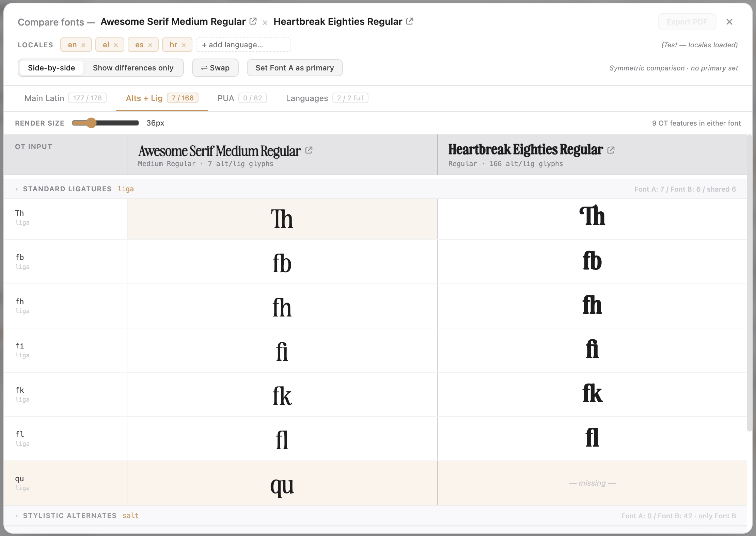Click Heartbreak Eighties' fk ligature glyph
Image resolution: width=756 pixels, height=536 pixels.
pyautogui.click(x=592, y=393)
